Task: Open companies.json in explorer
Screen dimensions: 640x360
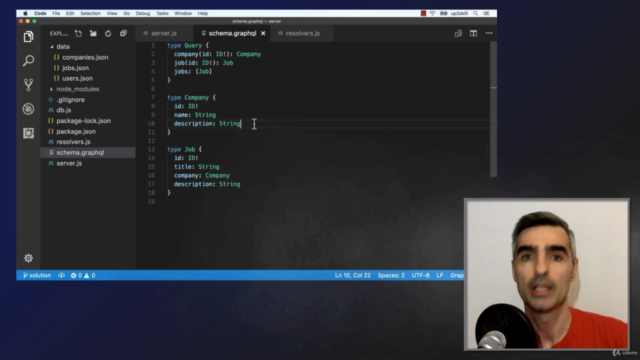Action: [x=85, y=57]
